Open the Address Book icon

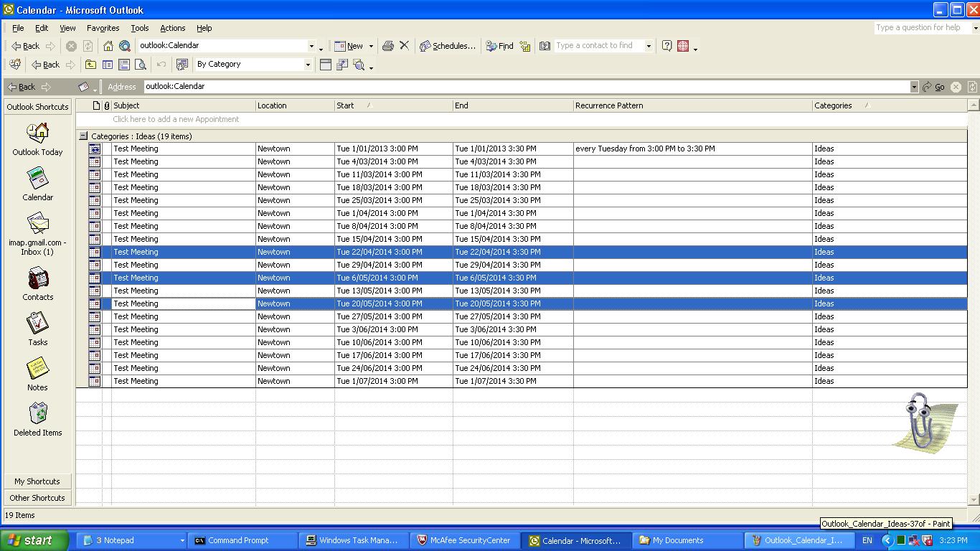(x=545, y=46)
